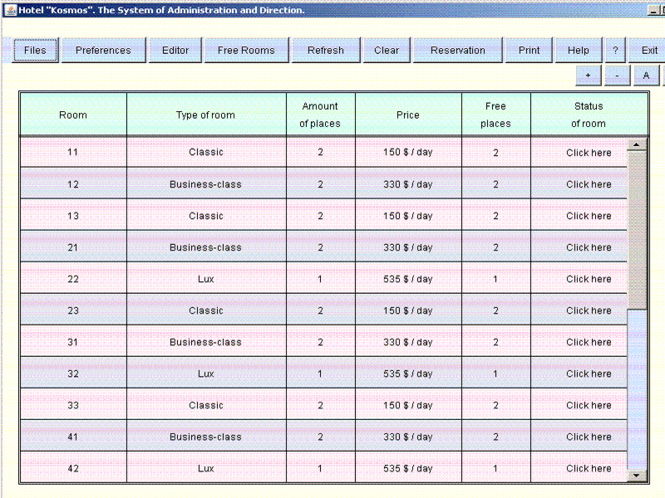Select room number 41 cell
The width and height of the screenshot is (665, 498).
(73, 437)
